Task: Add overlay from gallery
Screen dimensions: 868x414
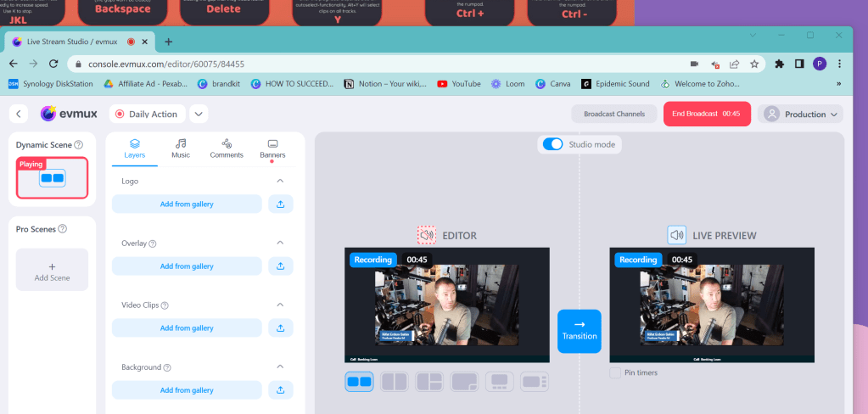Action: [187, 266]
